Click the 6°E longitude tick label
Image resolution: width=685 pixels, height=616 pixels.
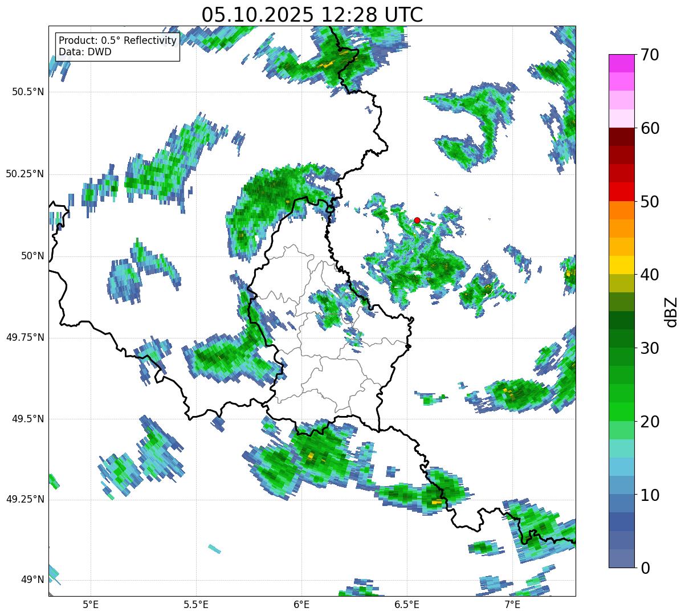301,604
